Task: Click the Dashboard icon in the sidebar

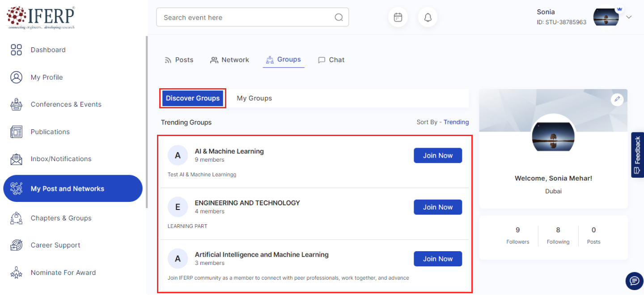Action: point(16,50)
